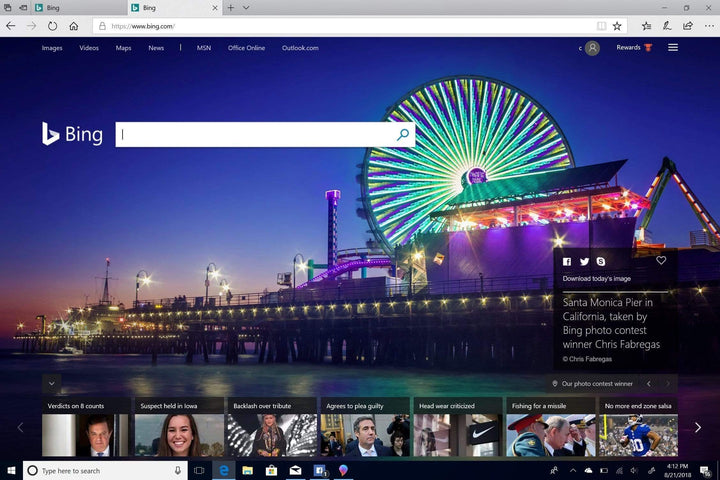
Task: Like today's image with heart icon
Action: click(661, 260)
